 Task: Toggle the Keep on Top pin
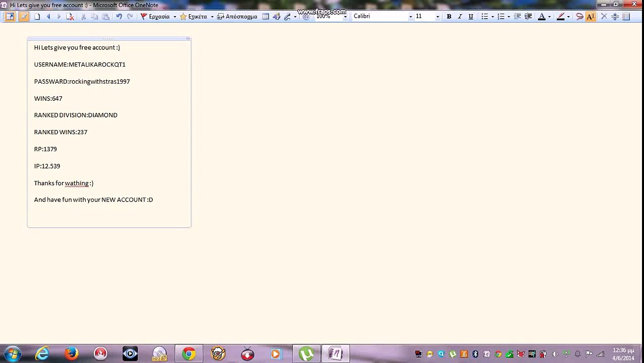[23, 17]
